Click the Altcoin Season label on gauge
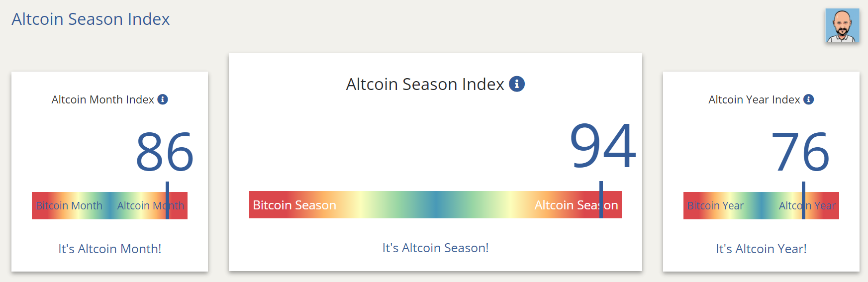Screen dimensions: 868x282 (576, 205)
